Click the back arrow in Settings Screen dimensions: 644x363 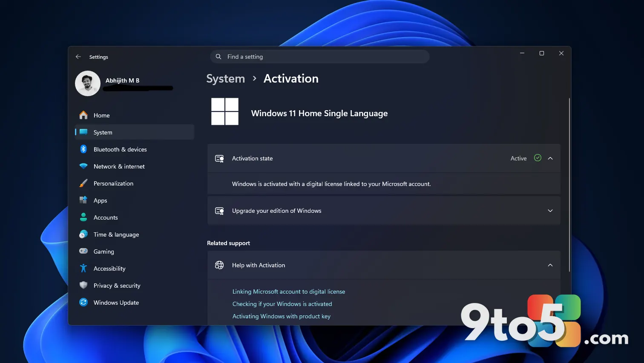[78, 57]
